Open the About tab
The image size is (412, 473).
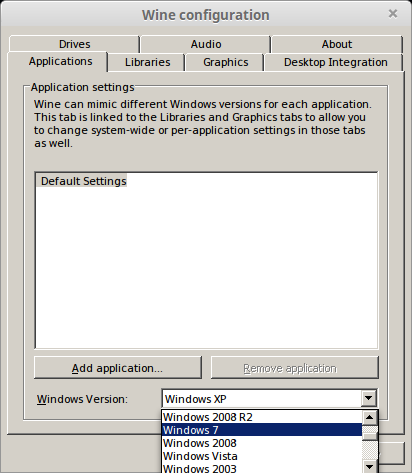pos(337,44)
